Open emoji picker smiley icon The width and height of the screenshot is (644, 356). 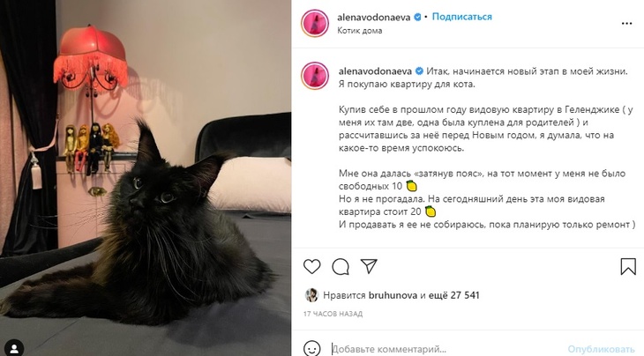click(x=311, y=349)
